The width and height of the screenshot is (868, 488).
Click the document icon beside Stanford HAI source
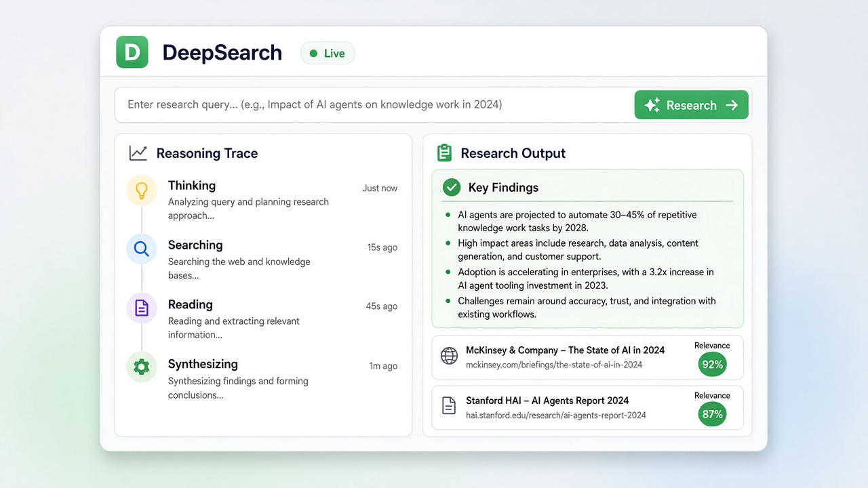click(449, 406)
